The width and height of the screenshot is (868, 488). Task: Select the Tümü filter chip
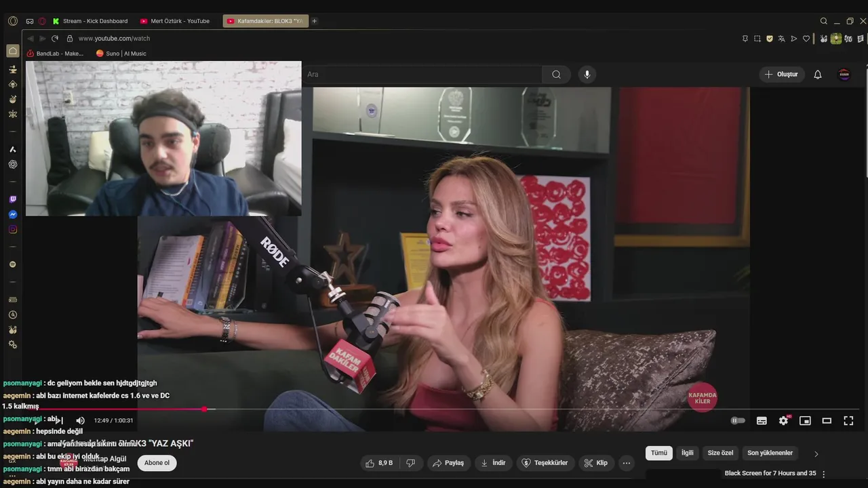pyautogui.click(x=659, y=453)
